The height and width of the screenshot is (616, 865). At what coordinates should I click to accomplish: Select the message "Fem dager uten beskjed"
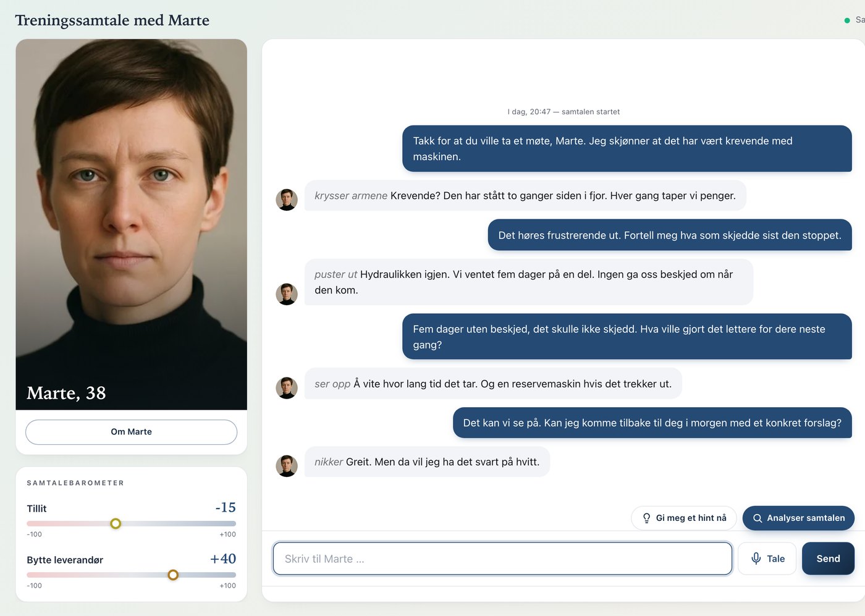pyautogui.click(x=627, y=337)
